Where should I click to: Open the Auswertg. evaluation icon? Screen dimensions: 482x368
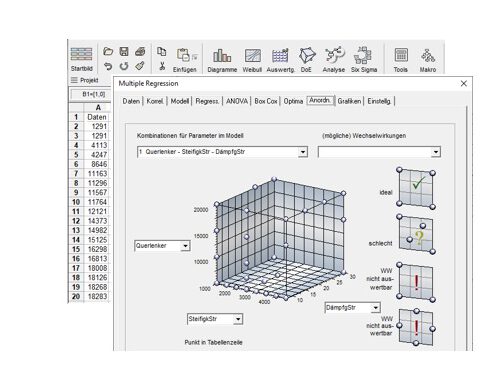[280, 56]
